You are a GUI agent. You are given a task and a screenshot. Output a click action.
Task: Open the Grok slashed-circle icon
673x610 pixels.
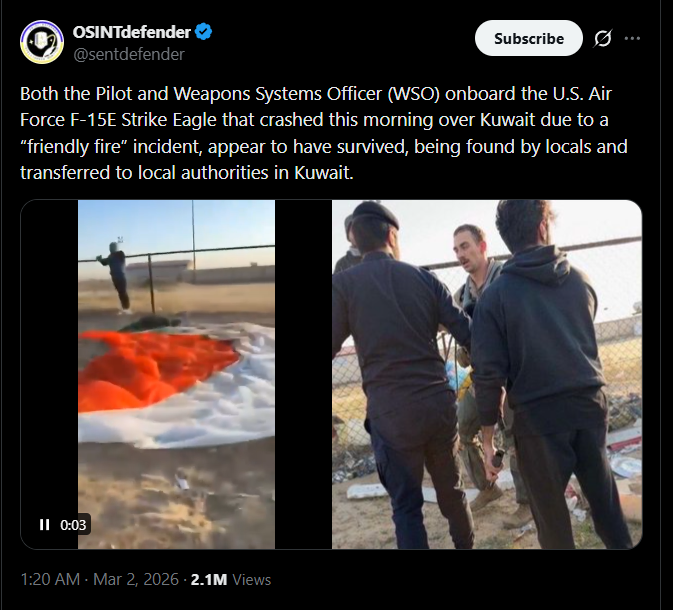pos(603,38)
